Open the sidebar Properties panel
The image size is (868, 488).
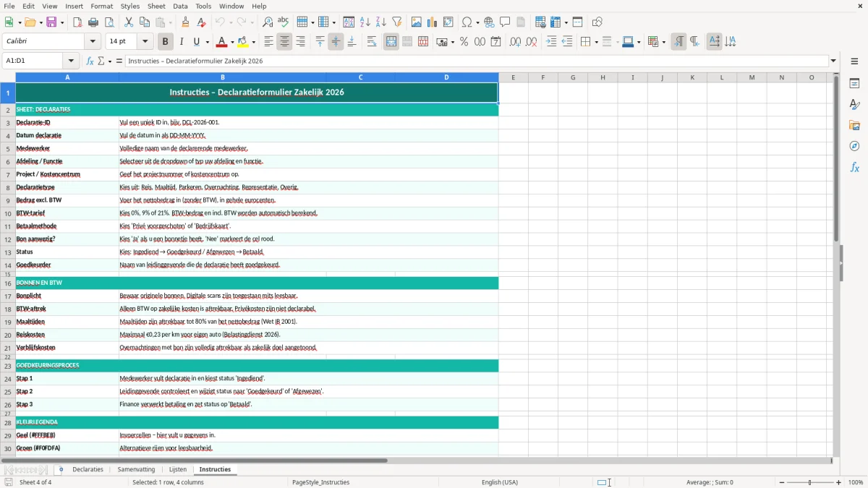pos(854,83)
